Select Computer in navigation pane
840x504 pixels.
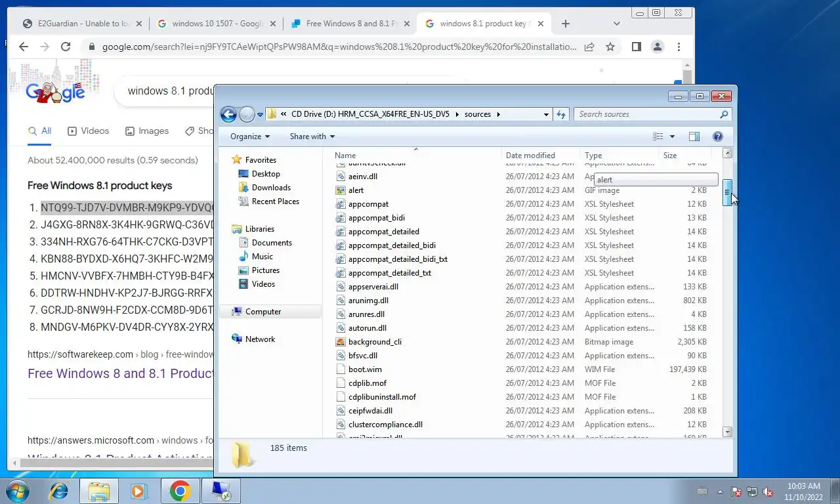(x=263, y=312)
